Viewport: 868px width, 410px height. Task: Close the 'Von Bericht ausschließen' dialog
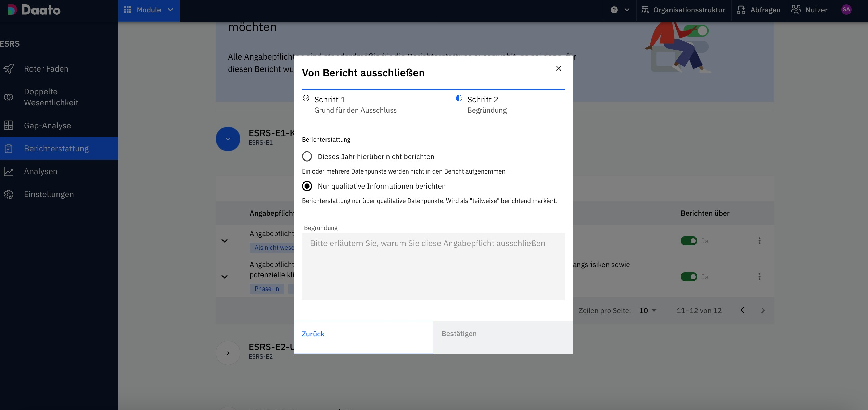[558, 68]
